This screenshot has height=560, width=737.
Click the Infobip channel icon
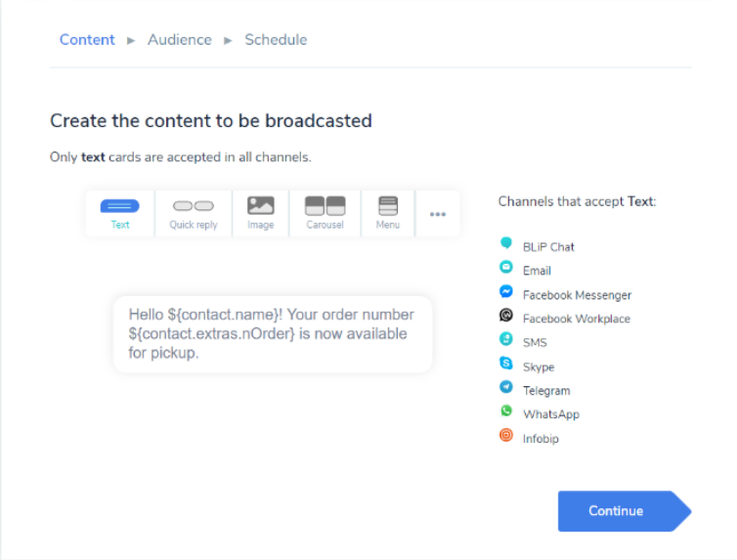506,436
